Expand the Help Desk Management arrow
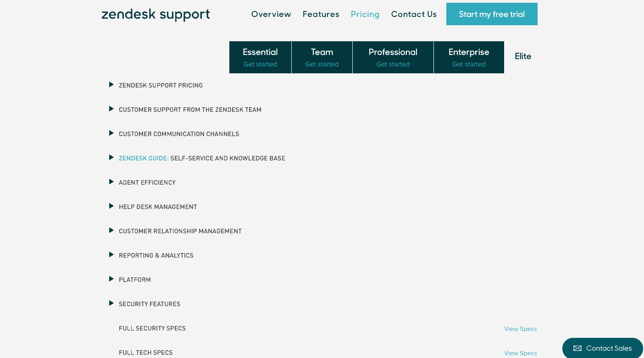This screenshot has height=358, width=644. coord(111,206)
